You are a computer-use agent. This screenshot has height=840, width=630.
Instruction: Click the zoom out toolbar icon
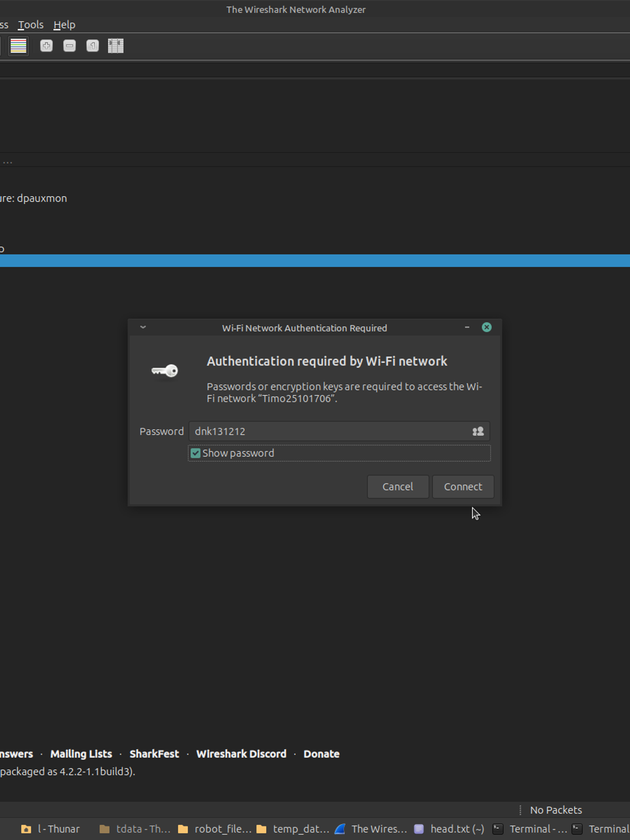69,46
